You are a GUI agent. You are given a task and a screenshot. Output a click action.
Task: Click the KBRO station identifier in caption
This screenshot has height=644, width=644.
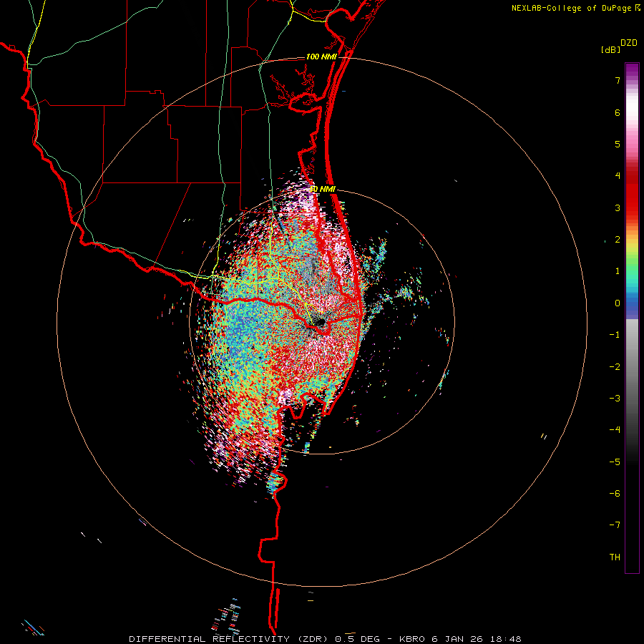tap(413, 639)
